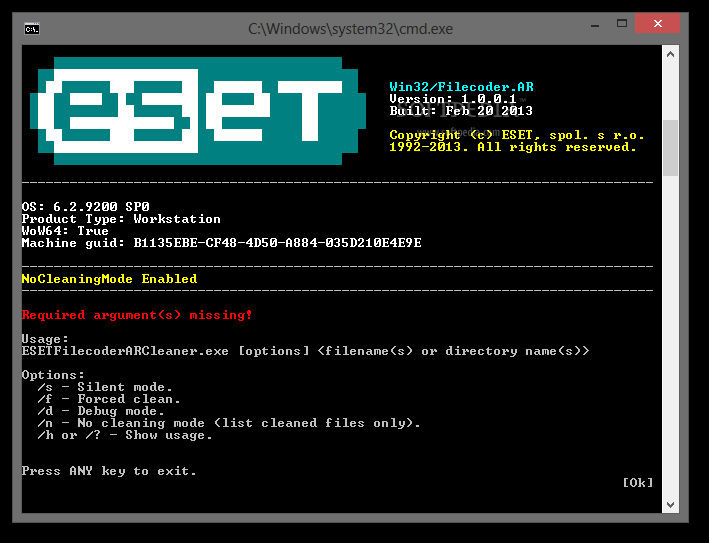
Task: Click the Version: 1.0.0.1 line
Action: point(453,99)
